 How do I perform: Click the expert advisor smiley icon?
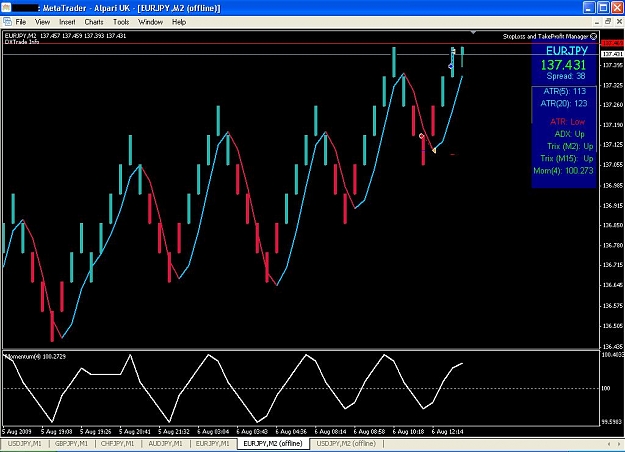(x=594, y=36)
